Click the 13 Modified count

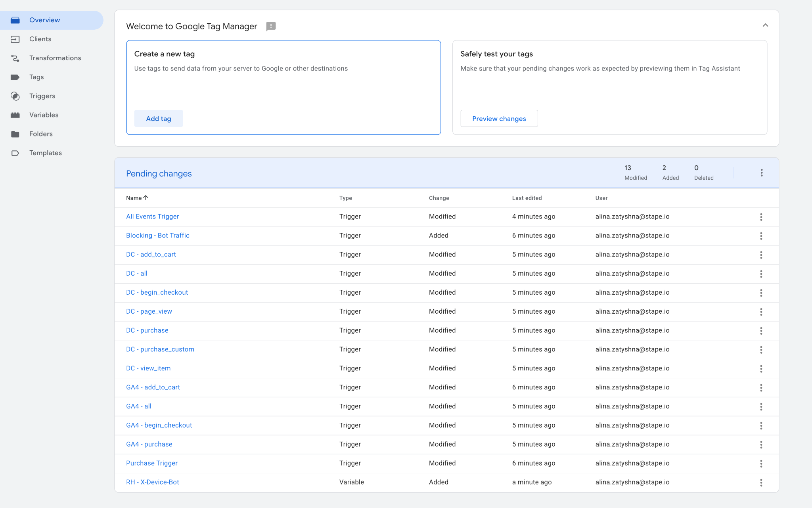click(x=636, y=173)
